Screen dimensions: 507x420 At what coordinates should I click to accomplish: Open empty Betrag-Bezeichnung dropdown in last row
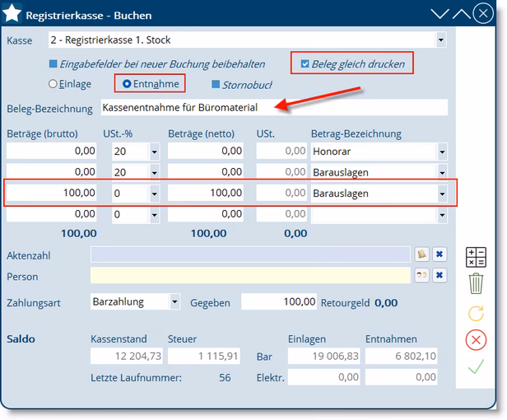[x=442, y=215]
